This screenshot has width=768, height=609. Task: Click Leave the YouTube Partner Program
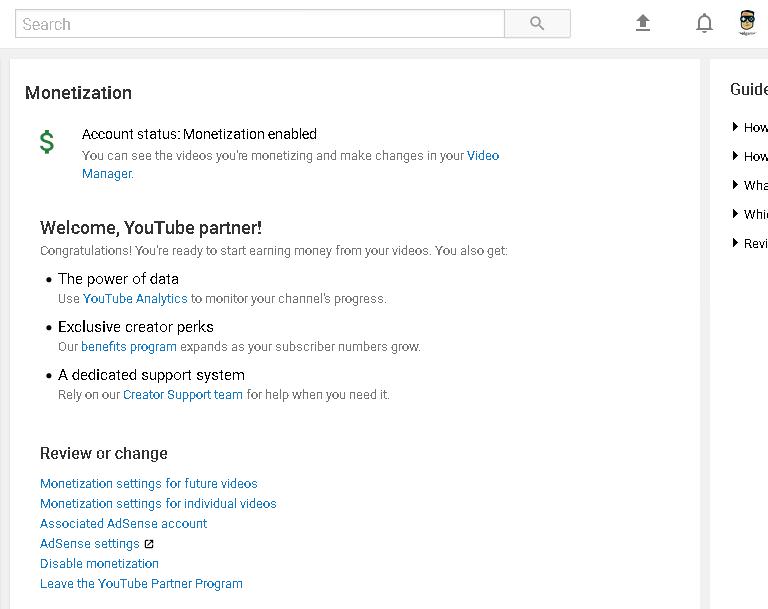point(142,584)
